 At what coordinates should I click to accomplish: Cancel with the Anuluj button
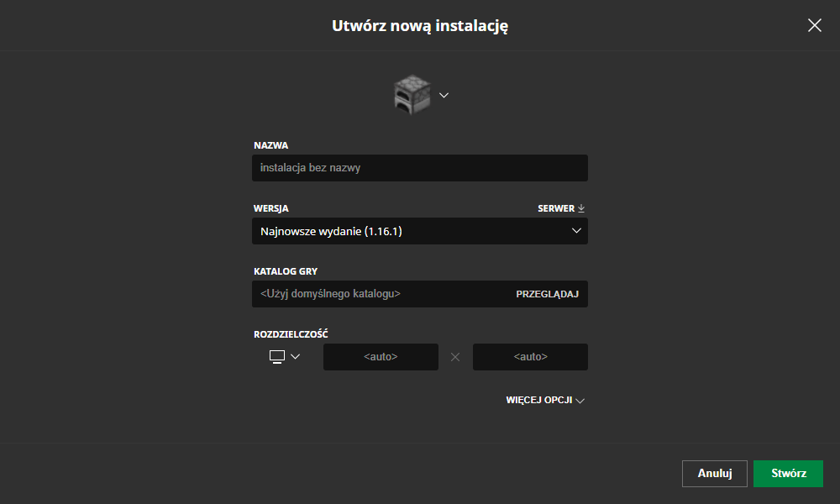point(715,474)
